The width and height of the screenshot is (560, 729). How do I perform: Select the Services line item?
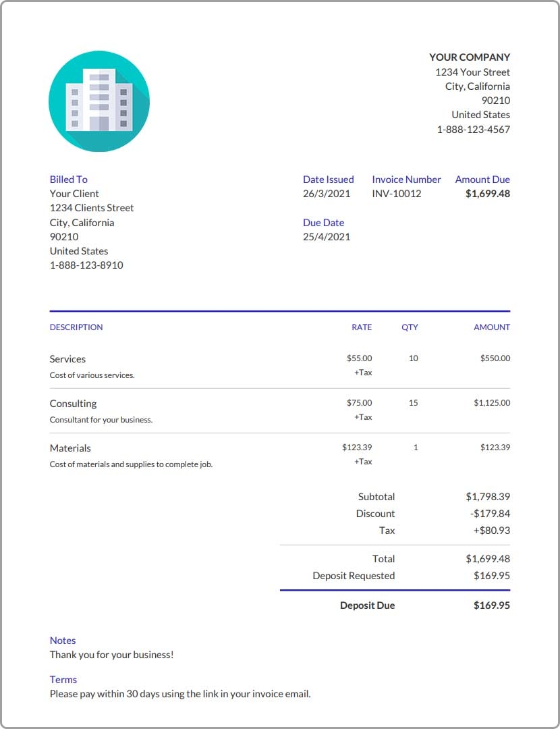[67, 358]
